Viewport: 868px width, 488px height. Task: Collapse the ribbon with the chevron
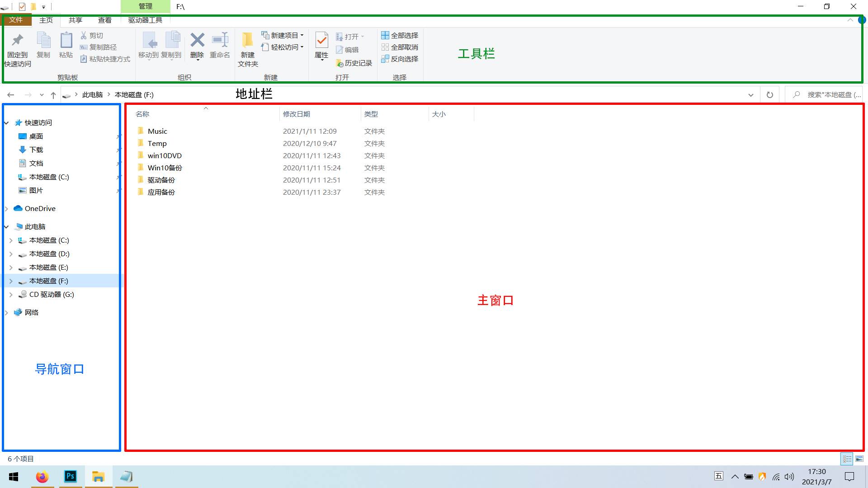(849, 20)
